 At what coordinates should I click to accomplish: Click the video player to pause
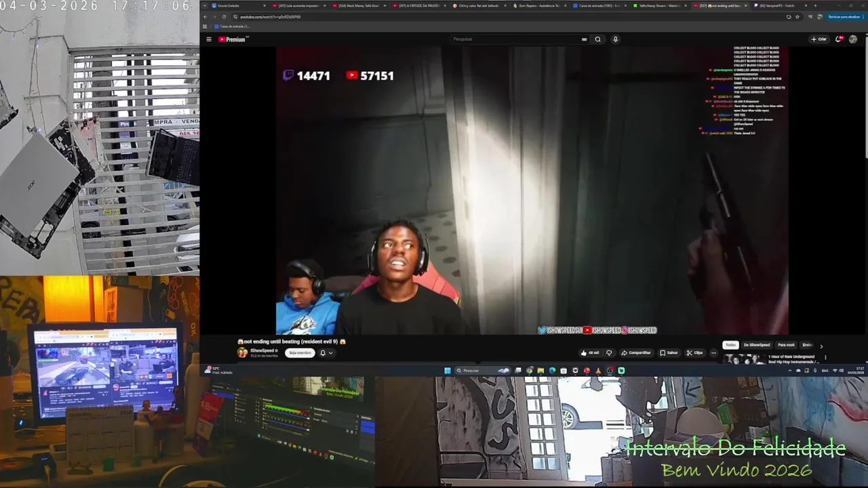point(532,190)
